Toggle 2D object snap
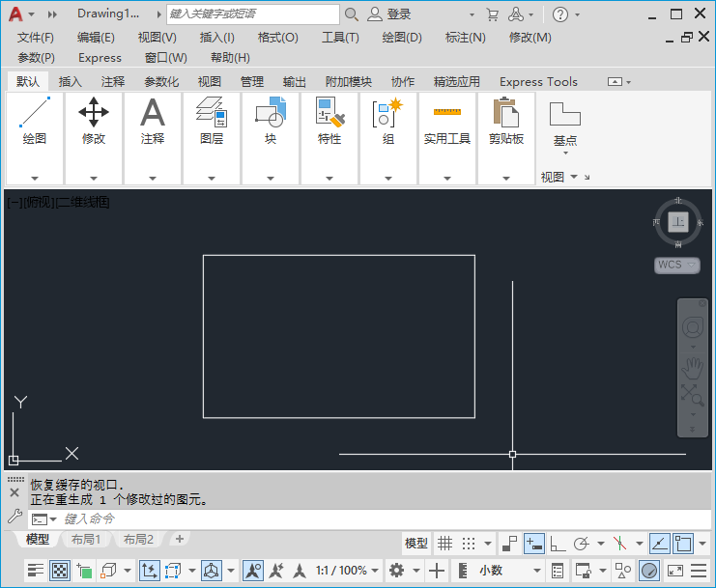Image resolution: width=716 pixels, height=588 pixels. point(683,544)
